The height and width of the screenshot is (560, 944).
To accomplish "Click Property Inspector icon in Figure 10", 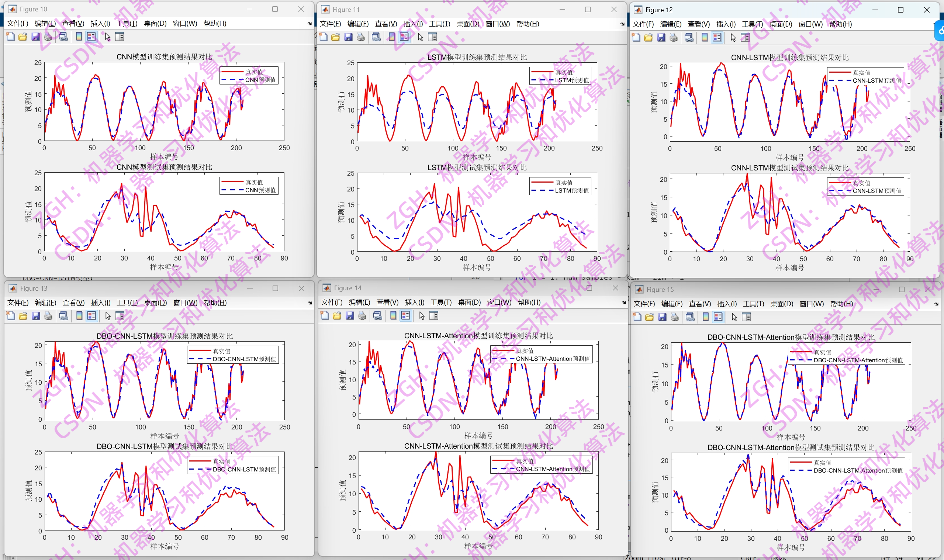I will (x=119, y=37).
